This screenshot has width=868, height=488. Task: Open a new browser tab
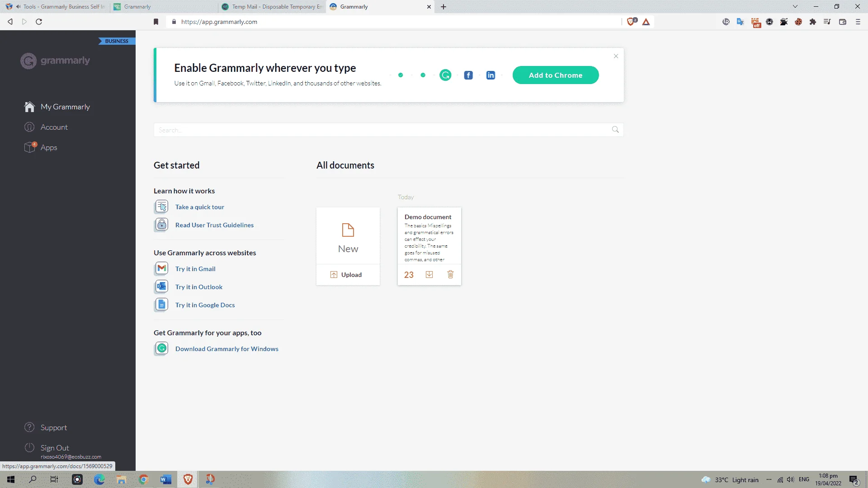coord(443,7)
